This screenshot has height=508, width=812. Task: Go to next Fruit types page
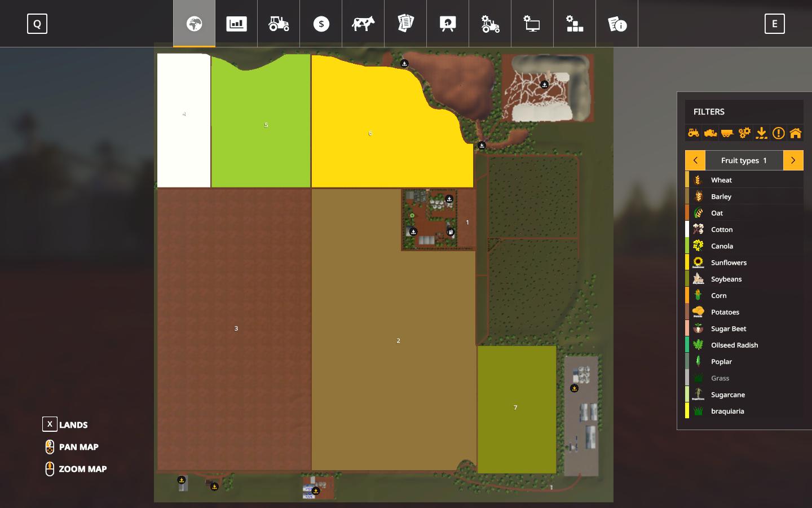tap(793, 160)
